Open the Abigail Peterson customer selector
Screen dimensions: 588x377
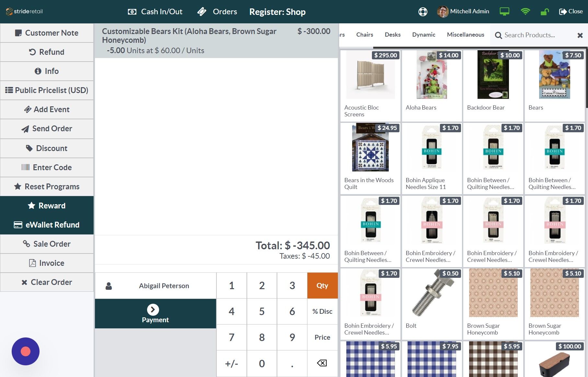tap(164, 286)
